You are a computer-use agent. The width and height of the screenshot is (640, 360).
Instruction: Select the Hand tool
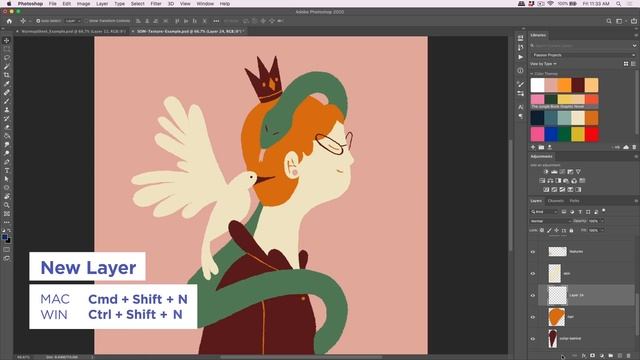coord(7,196)
